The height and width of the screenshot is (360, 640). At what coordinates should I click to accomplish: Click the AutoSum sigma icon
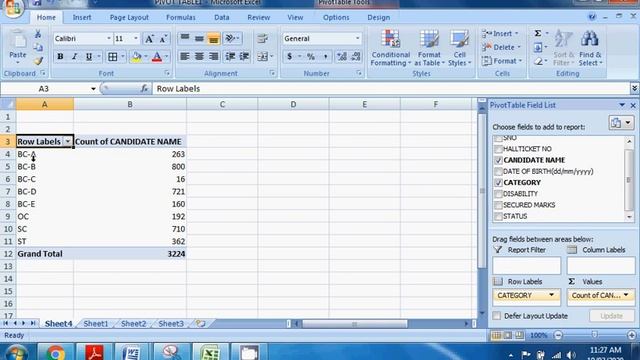click(538, 33)
